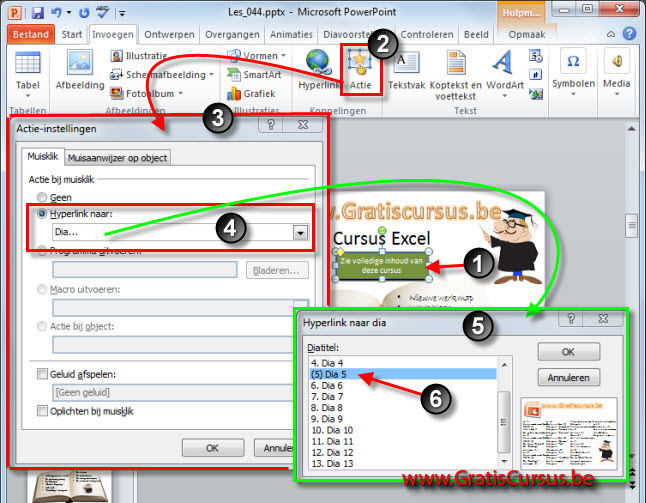
Task: Open WordArt dropdown arrow
Action: [x=505, y=96]
